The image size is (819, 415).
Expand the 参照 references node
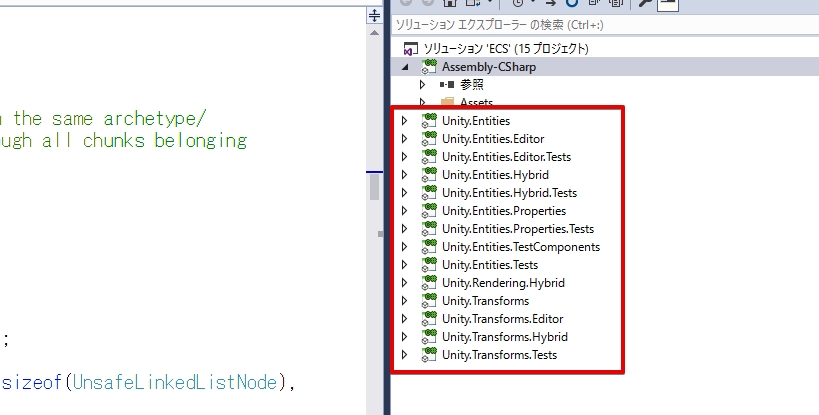(x=423, y=85)
